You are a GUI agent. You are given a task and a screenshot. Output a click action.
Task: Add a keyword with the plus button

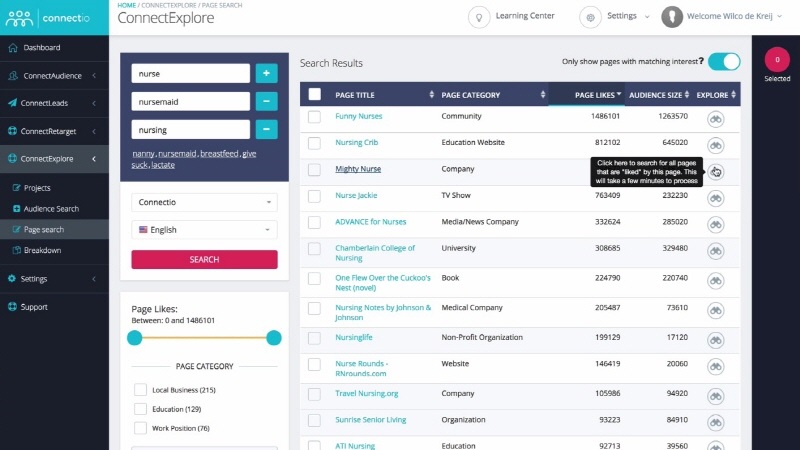(x=266, y=73)
